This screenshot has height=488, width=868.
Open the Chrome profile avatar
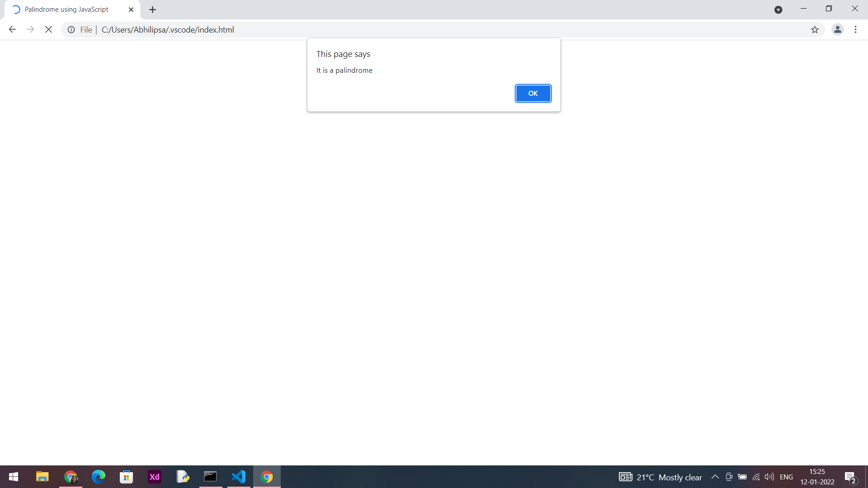coord(838,29)
